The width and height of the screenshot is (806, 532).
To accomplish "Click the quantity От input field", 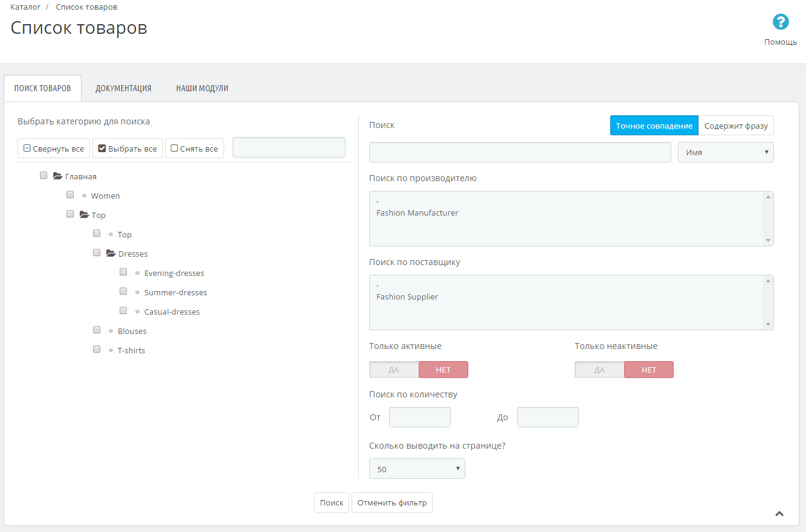I will (x=419, y=417).
